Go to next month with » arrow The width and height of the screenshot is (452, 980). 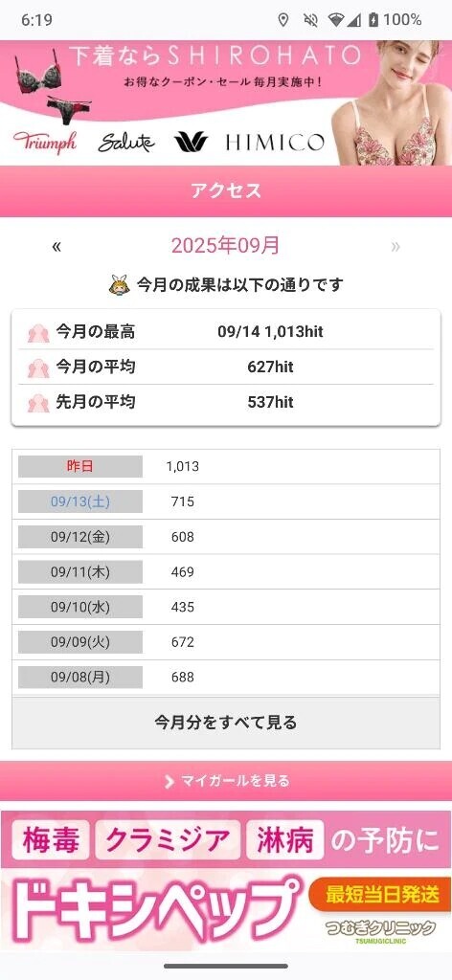(395, 246)
